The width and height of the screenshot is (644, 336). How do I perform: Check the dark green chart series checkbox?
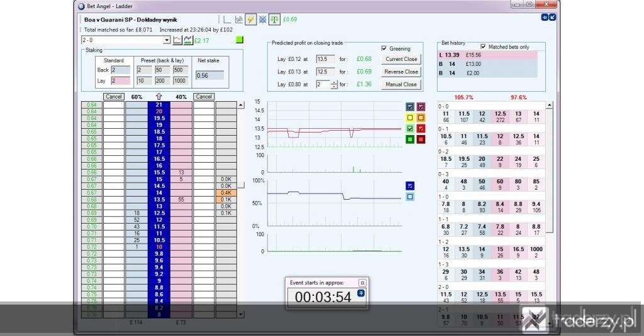point(410,139)
